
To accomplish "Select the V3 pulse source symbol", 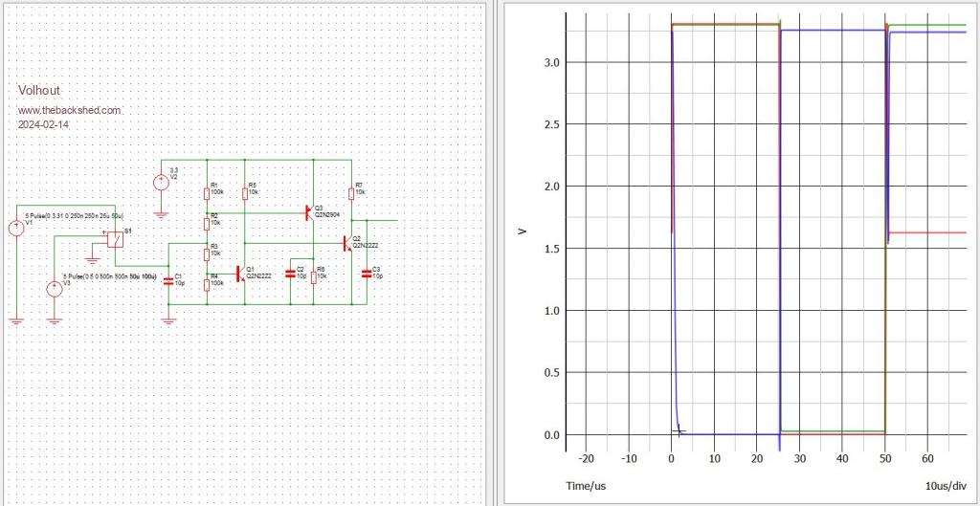I will tap(55, 289).
